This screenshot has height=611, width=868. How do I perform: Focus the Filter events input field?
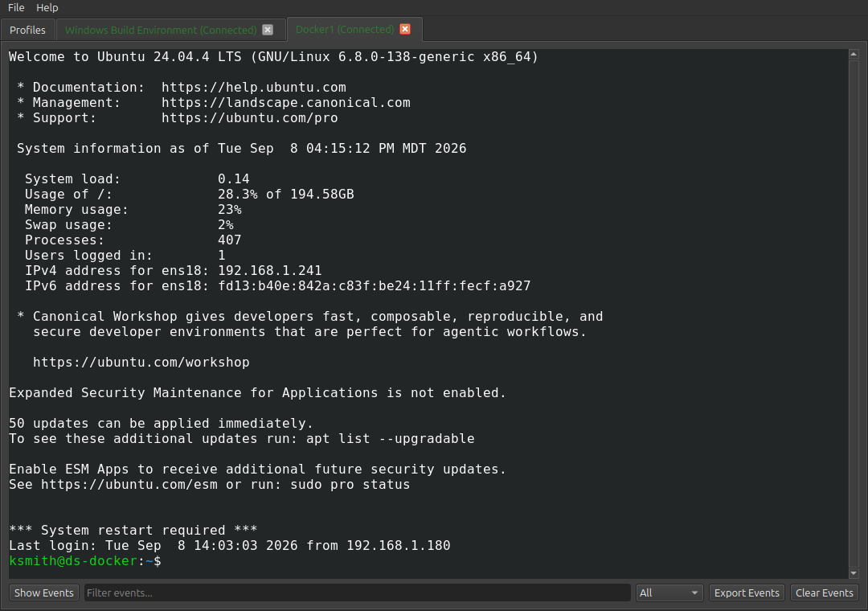pyautogui.click(x=358, y=593)
